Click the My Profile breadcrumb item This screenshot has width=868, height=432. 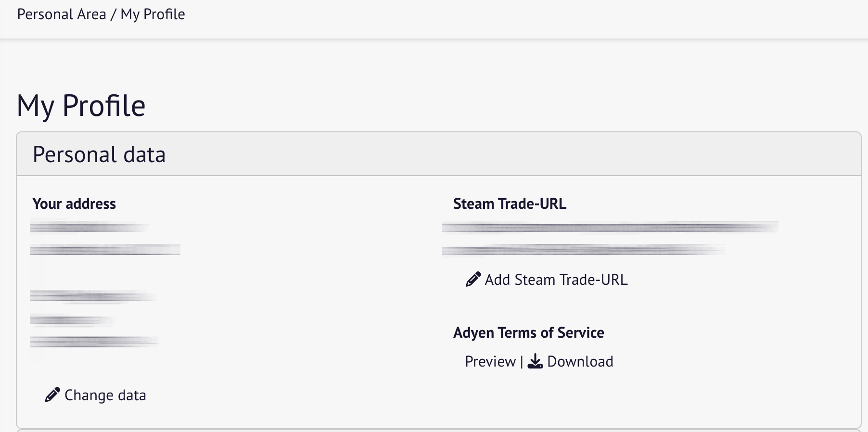coord(153,14)
